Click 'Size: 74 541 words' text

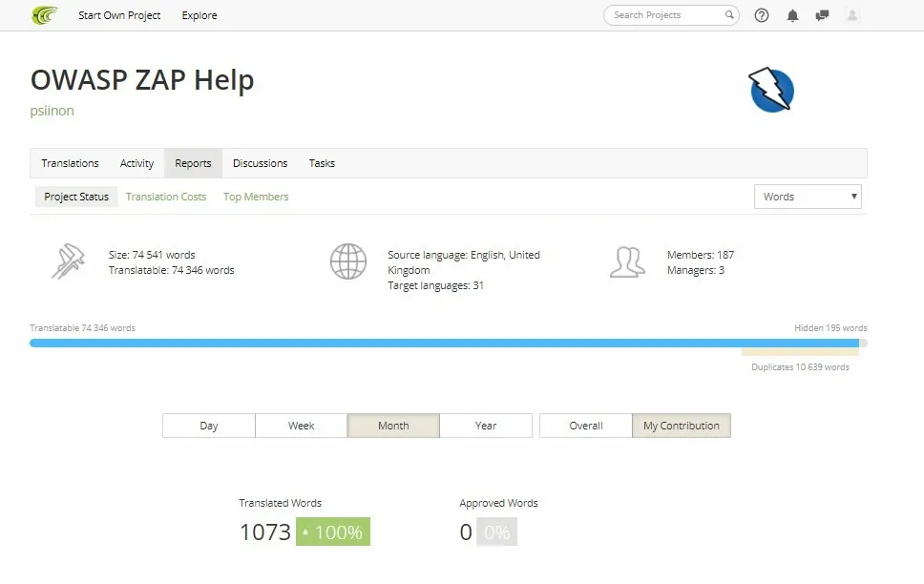point(152,255)
